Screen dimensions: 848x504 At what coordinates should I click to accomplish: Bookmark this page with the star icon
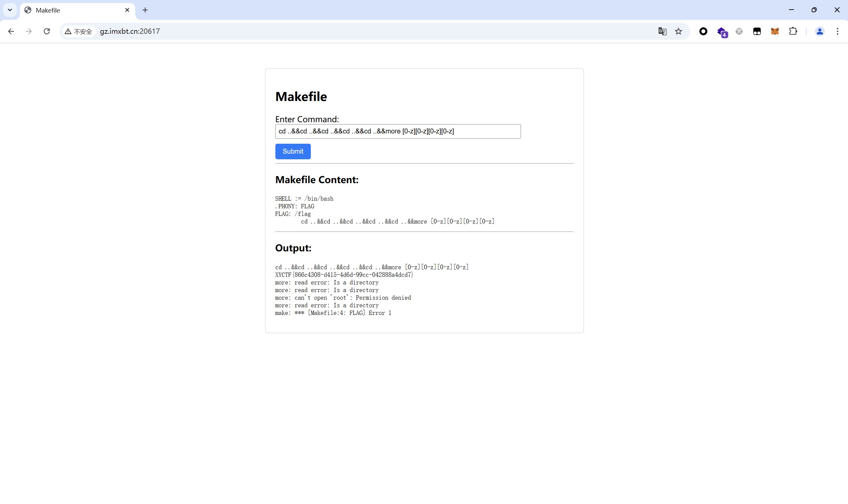coord(678,31)
